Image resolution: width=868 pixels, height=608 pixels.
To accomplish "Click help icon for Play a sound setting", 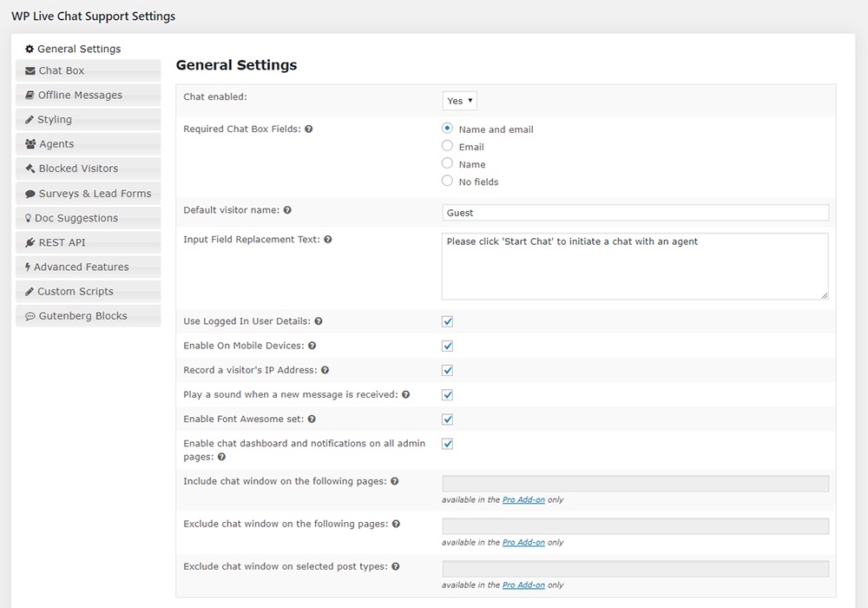I will (x=405, y=394).
